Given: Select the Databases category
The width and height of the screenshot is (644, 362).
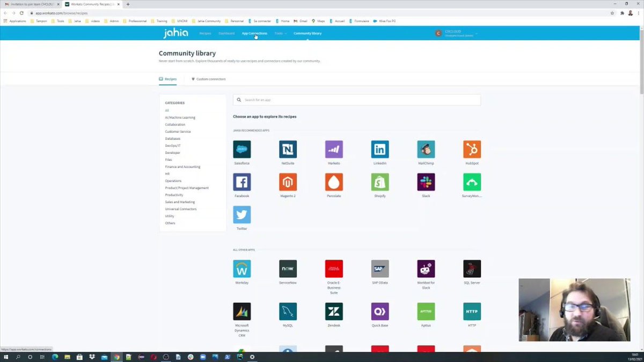Looking at the screenshot, I should click(172, 138).
